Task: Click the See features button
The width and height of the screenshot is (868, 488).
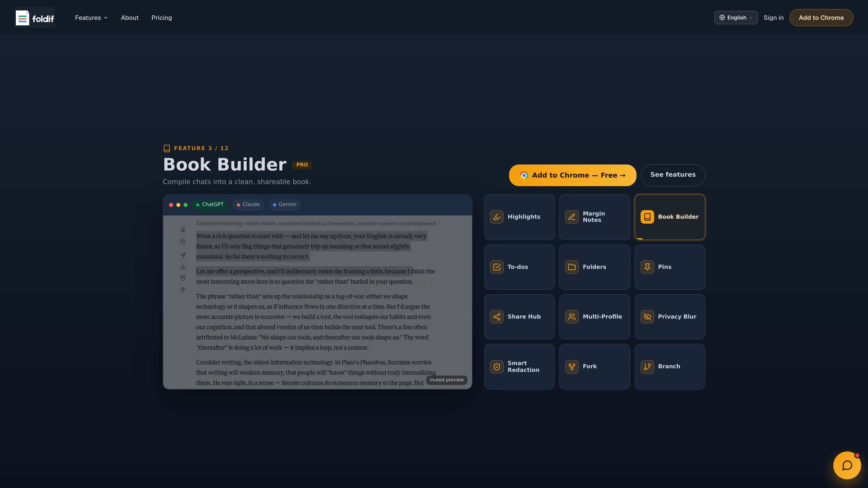Action: [x=673, y=175]
